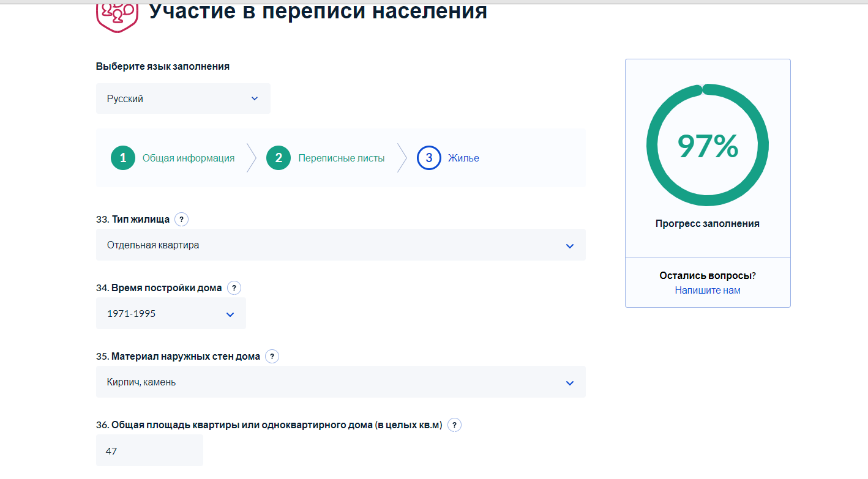This screenshot has width=868, height=479.
Task: Open help for question 33 Тип жилища
Action: pyautogui.click(x=181, y=219)
